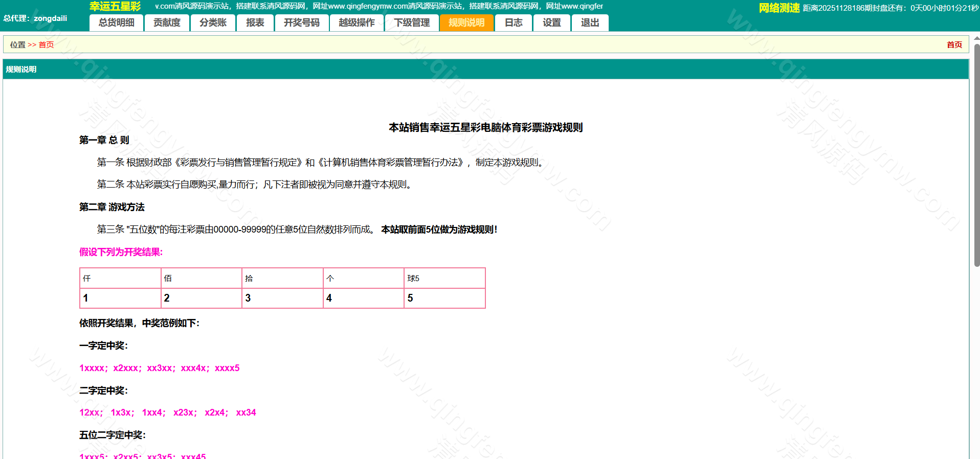Go to the 开奖号码 tab
The width and height of the screenshot is (980, 459).
[x=301, y=23]
